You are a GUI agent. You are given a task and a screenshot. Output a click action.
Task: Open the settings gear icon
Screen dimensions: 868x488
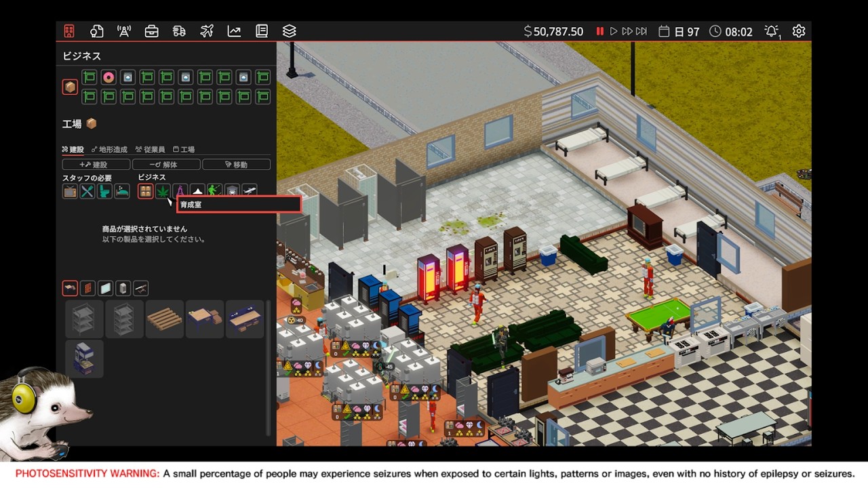(799, 31)
